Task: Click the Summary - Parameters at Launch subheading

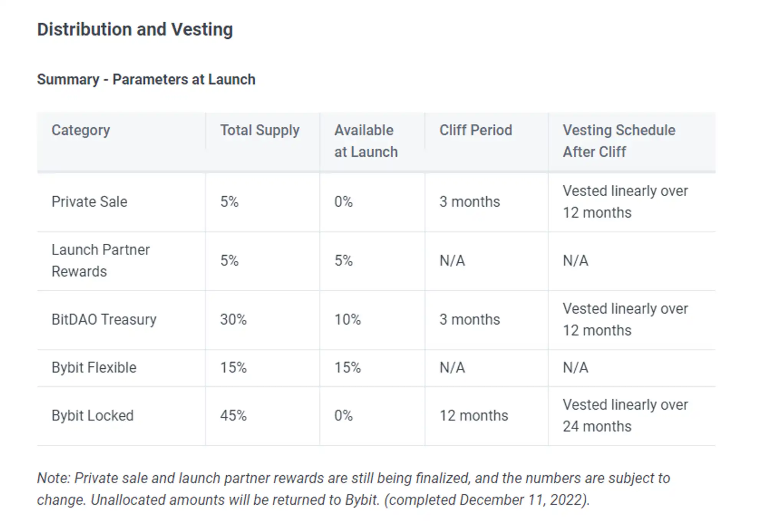Action: tap(146, 79)
